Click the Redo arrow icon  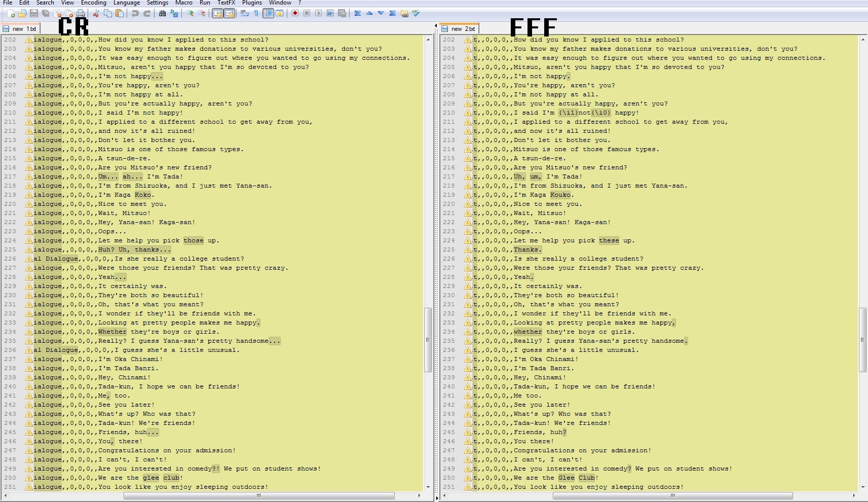[x=147, y=13]
